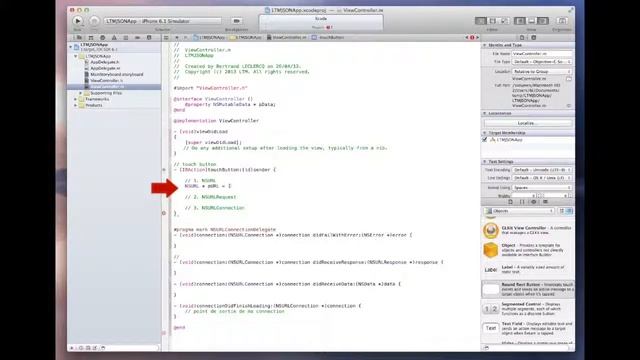Collapse the LTMJSONApp group folder

pos(76,56)
